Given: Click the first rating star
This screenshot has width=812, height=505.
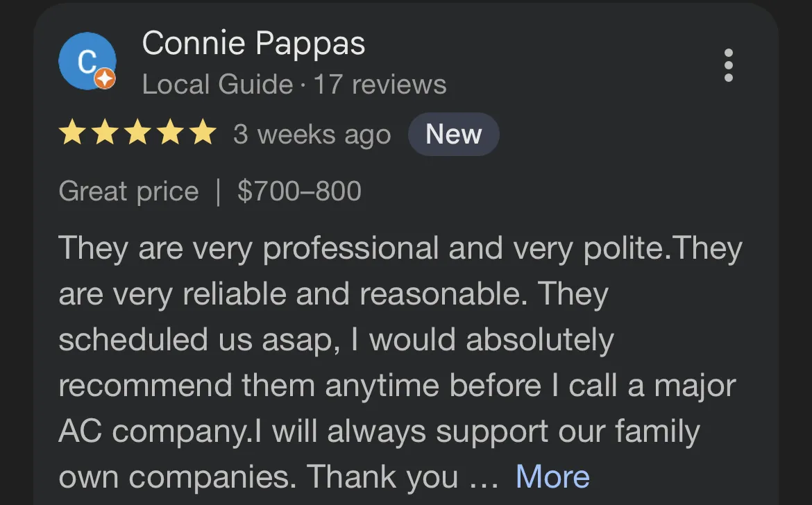Looking at the screenshot, I should pos(72,133).
